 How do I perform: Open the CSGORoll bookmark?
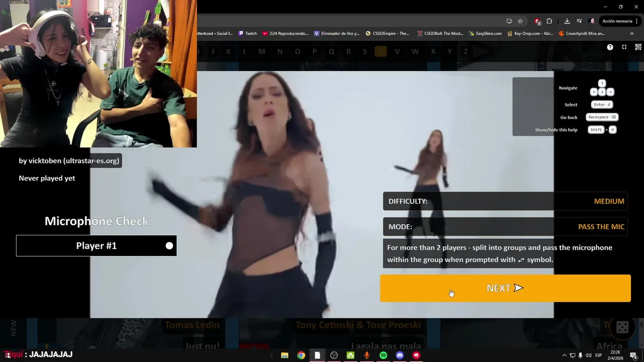440,34
